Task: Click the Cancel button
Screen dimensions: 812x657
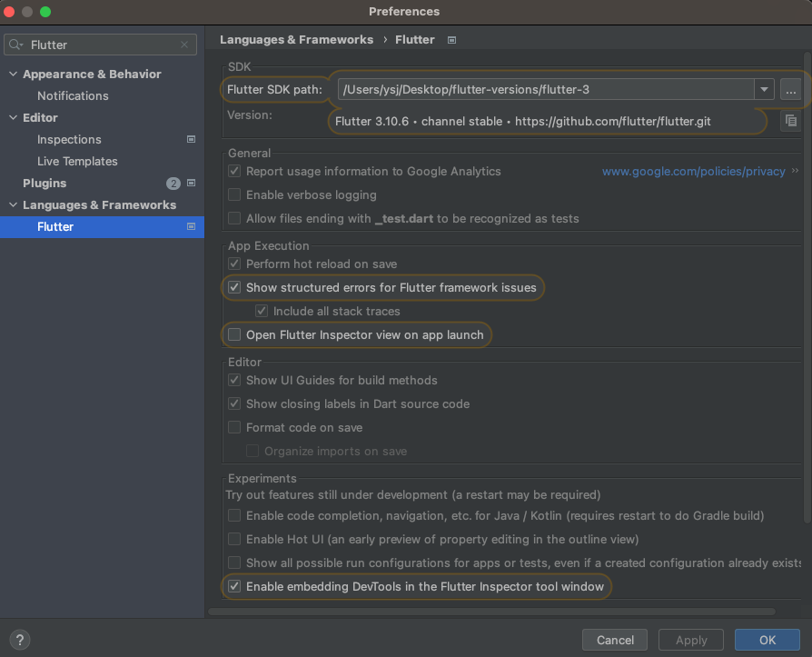Action: (x=615, y=640)
